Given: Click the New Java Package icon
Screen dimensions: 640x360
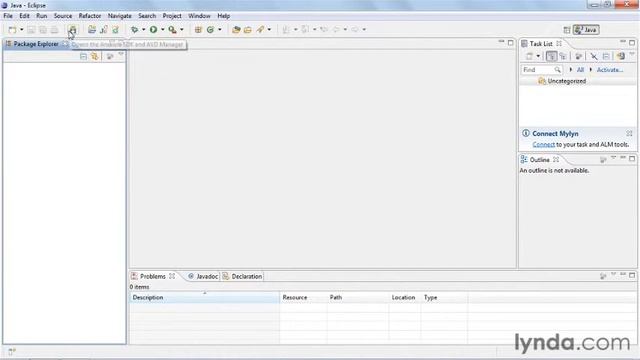Looking at the screenshot, I should 198,30.
